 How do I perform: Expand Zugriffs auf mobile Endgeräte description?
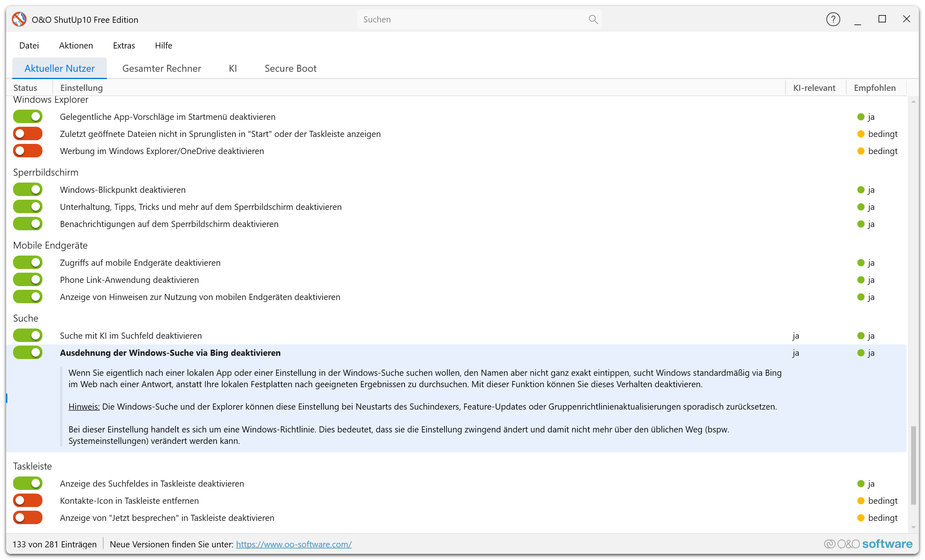pyautogui.click(x=140, y=263)
